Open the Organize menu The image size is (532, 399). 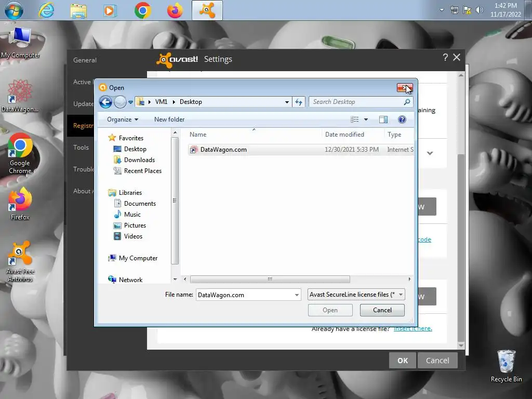point(123,119)
